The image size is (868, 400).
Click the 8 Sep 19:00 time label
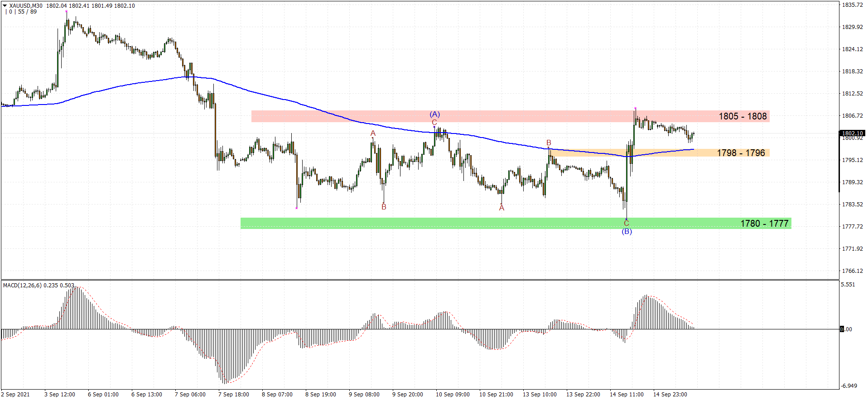click(321, 395)
